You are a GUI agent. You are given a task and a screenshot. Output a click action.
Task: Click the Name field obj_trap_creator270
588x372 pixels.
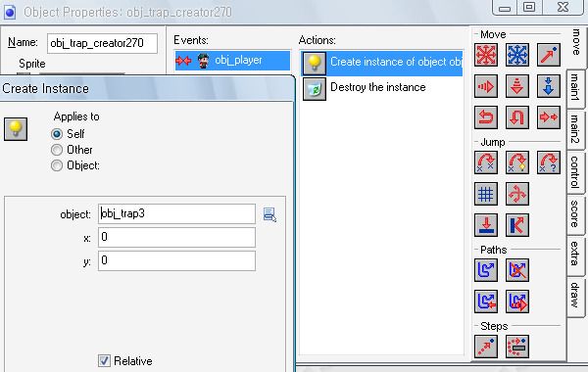point(102,43)
